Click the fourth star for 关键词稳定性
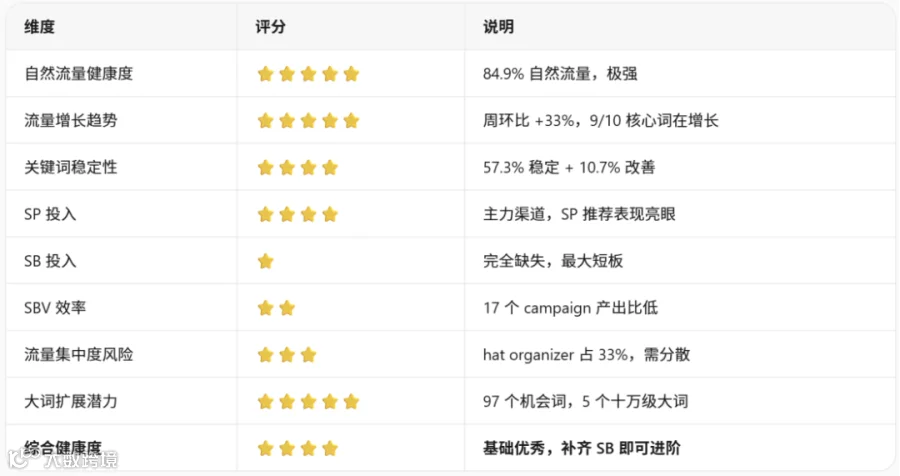The height and width of the screenshot is (476, 900). (330, 168)
